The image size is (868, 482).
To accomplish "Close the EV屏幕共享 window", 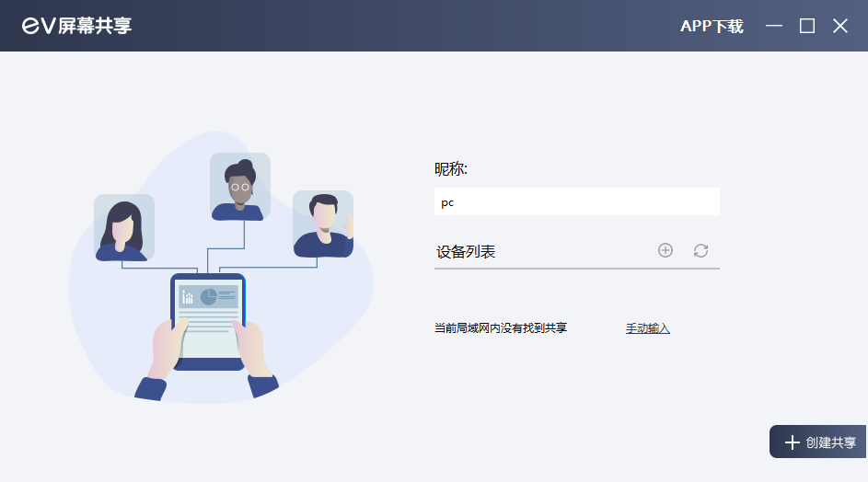I will (840, 26).
